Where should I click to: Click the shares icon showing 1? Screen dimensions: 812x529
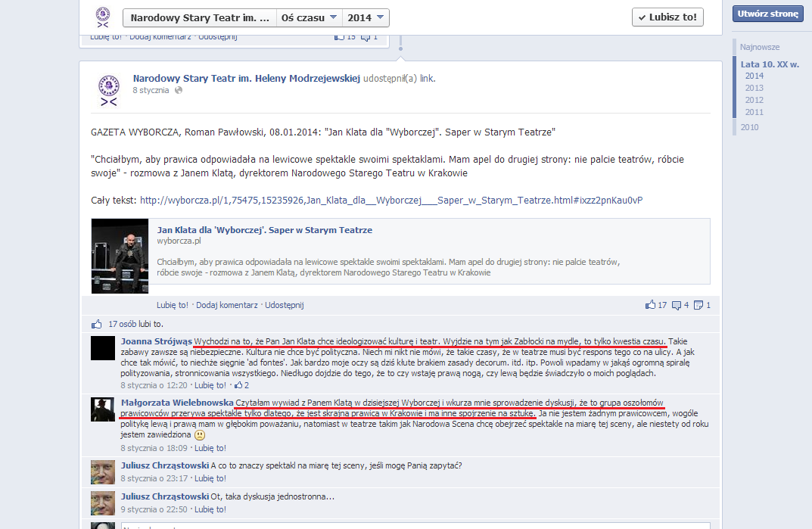coord(698,305)
